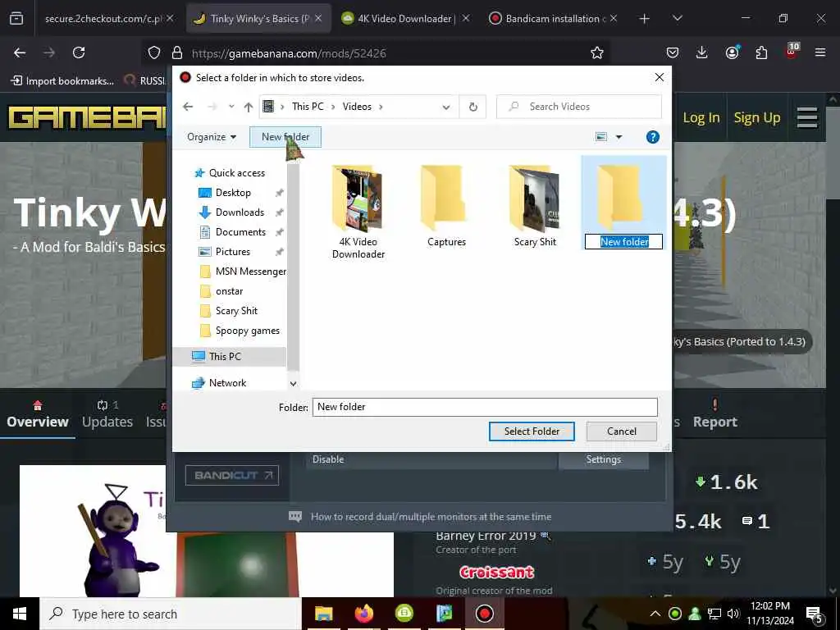Screen dimensions: 840x630
Task: Refresh the Videos folder view
Action: tap(473, 107)
